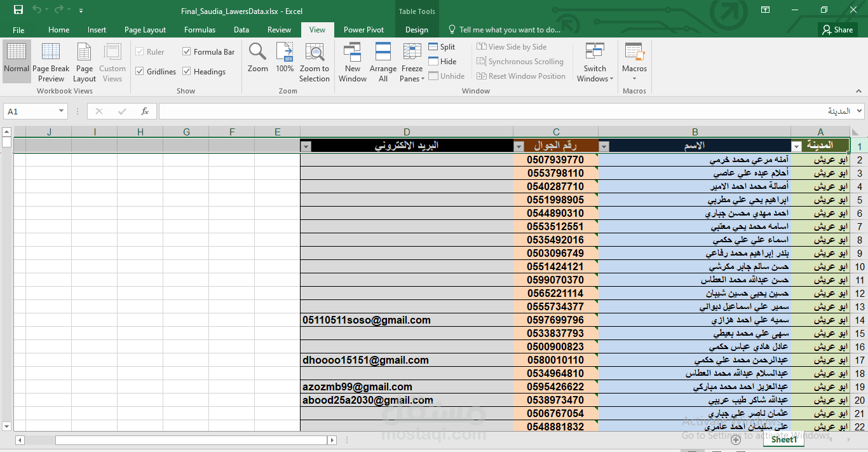This screenshot has height=452, width=868.
Task: Click cell with phone 0507939770
Action: click(x=556, y=160)
